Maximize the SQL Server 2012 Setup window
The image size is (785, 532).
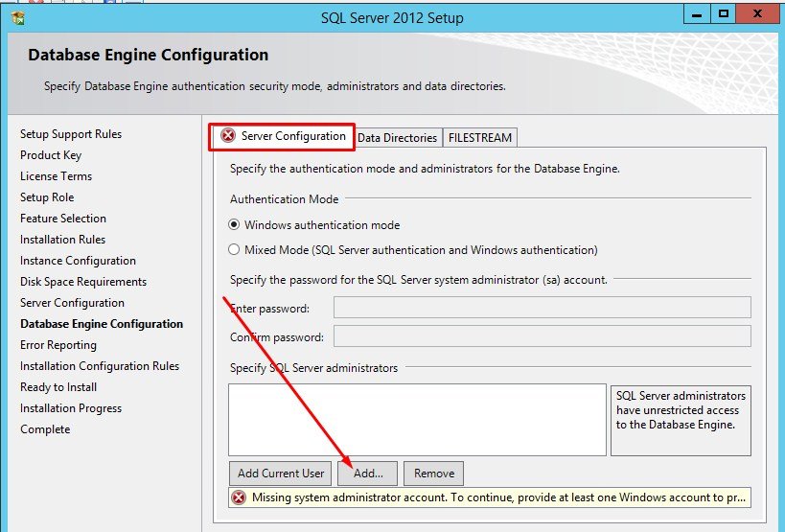[x=723, y=14]
